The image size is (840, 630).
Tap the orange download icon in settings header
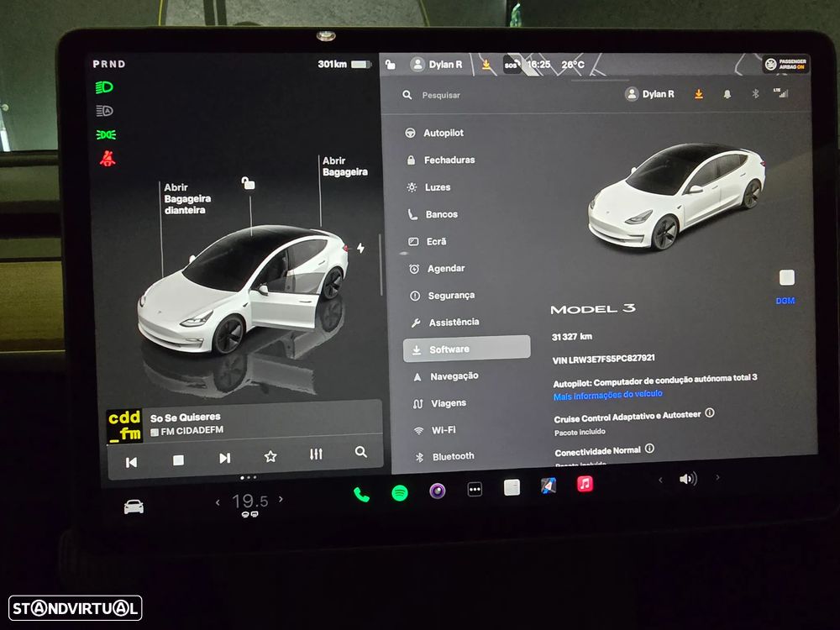[x=699, y=94]
